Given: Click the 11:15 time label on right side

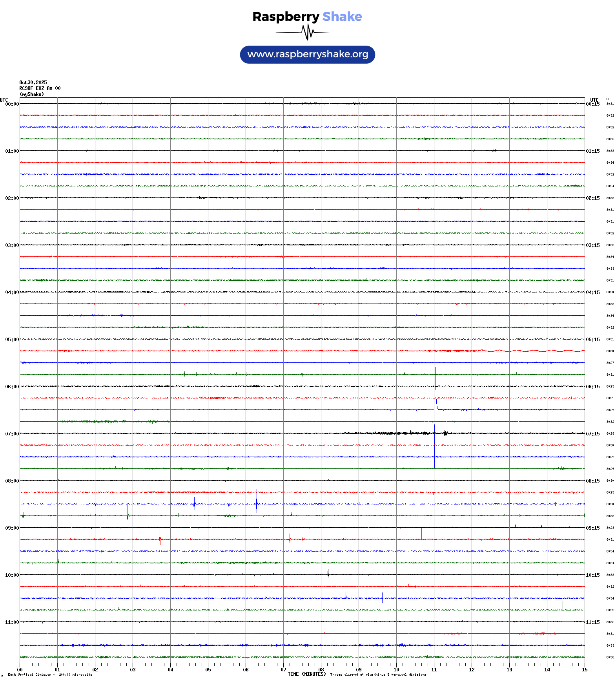Looking at the screenshot, I should [592, 622].
